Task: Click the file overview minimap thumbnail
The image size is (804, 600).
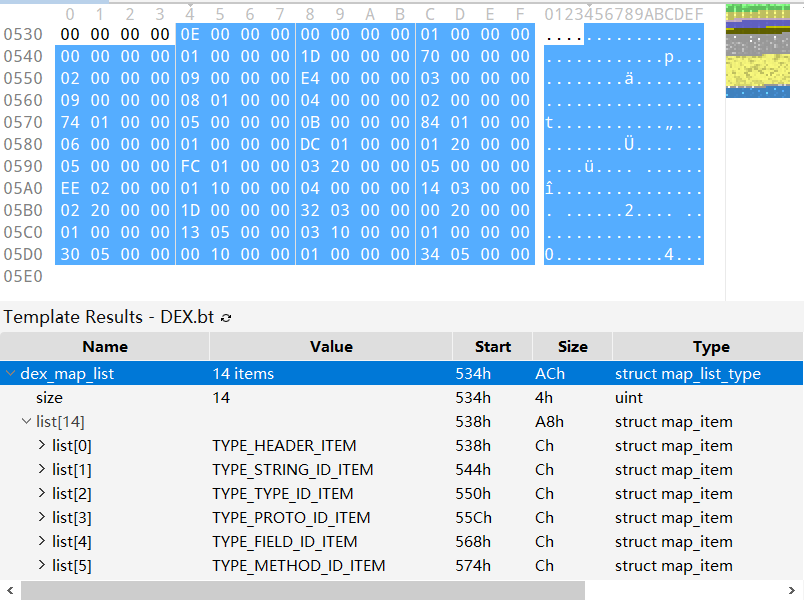Action: [757, 51]
